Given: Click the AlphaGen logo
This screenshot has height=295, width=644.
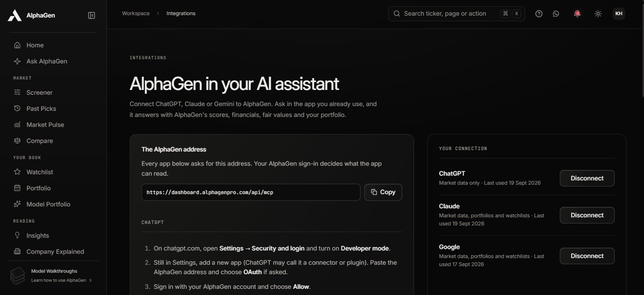Looking at the screenshot, I should coord(32,15).
